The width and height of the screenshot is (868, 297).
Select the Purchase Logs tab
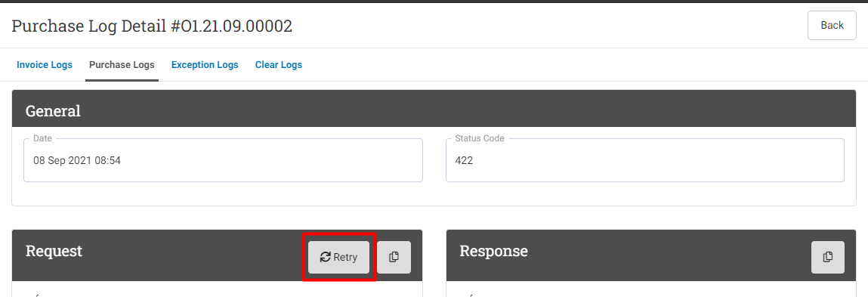point(122,65)
